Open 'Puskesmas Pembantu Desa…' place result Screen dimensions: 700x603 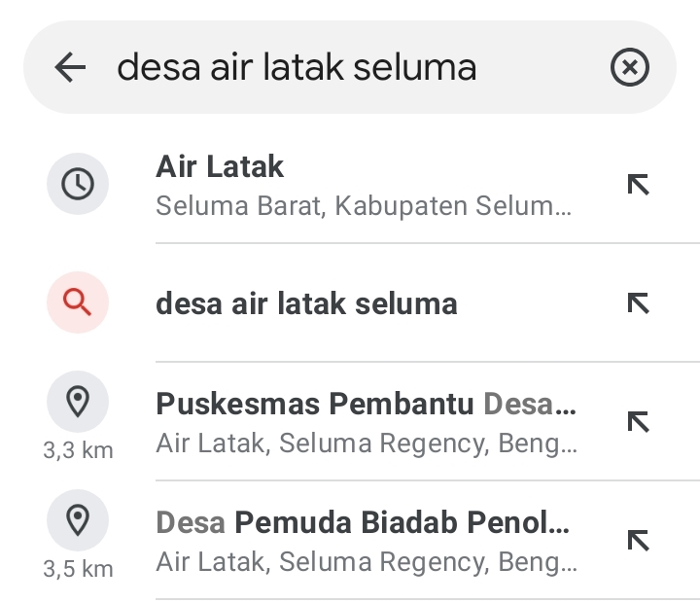point(350,422)
